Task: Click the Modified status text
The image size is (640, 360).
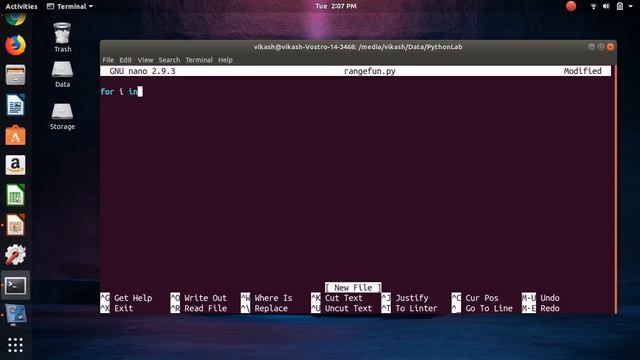Action: click(582, 71)
